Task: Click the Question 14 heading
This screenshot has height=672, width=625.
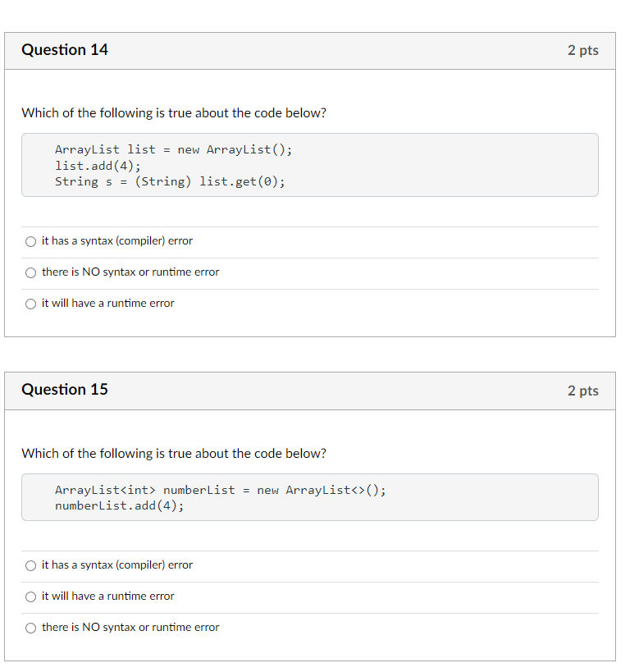Action: pyautogui.click(x=65, y=50)
